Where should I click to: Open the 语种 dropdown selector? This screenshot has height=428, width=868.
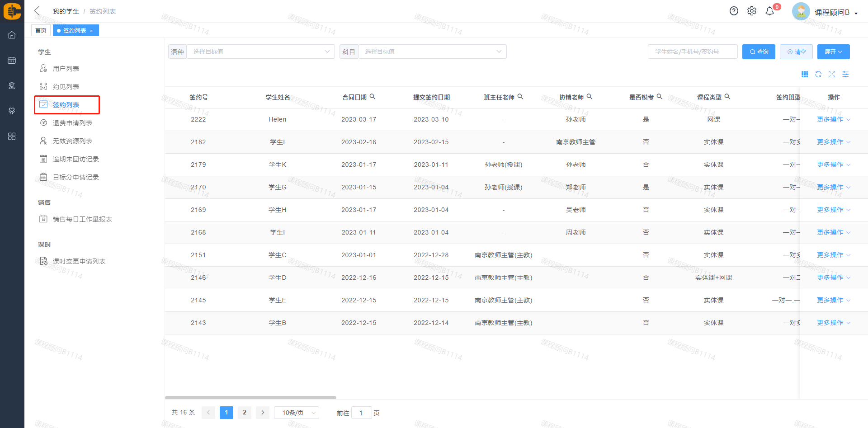pos(260,52)
